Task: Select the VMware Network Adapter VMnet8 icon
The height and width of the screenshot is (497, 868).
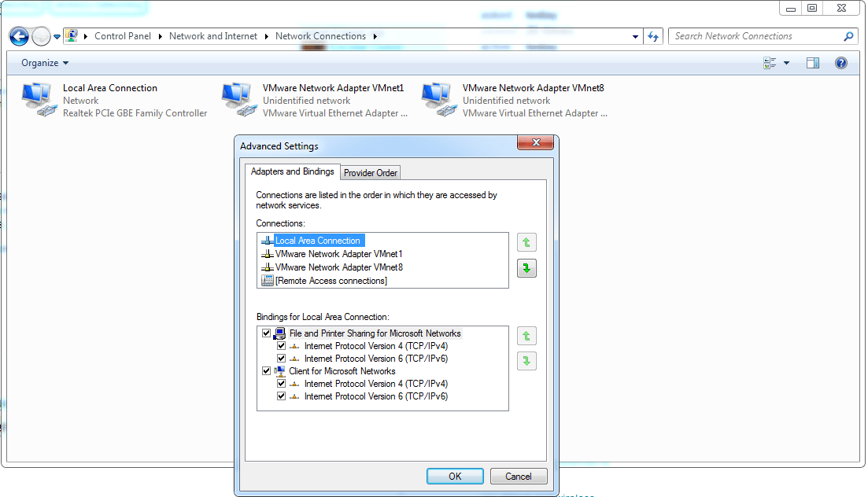Action: coord(439,100)
